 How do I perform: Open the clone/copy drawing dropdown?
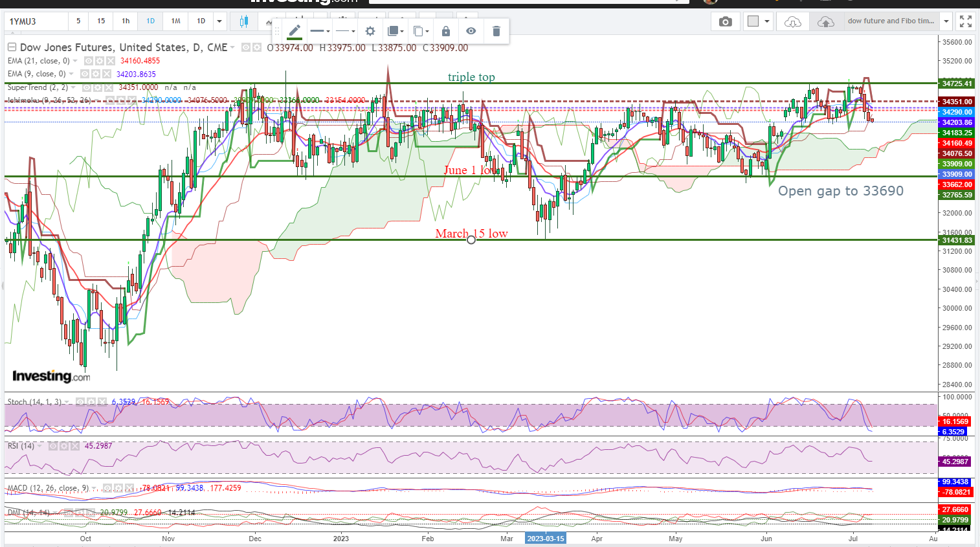(x=421, y=31)
